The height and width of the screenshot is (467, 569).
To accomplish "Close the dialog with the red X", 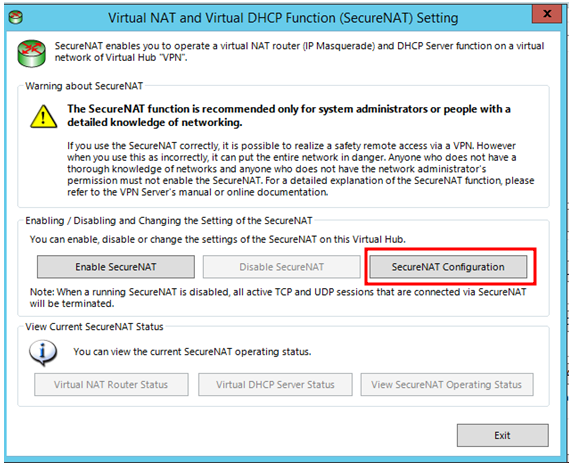I will [x=547, y=14].
